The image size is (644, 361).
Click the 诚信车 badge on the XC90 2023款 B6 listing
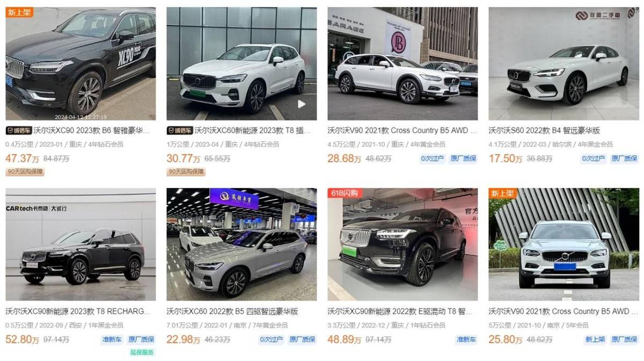pyautogui.click(x=19, y=130)
